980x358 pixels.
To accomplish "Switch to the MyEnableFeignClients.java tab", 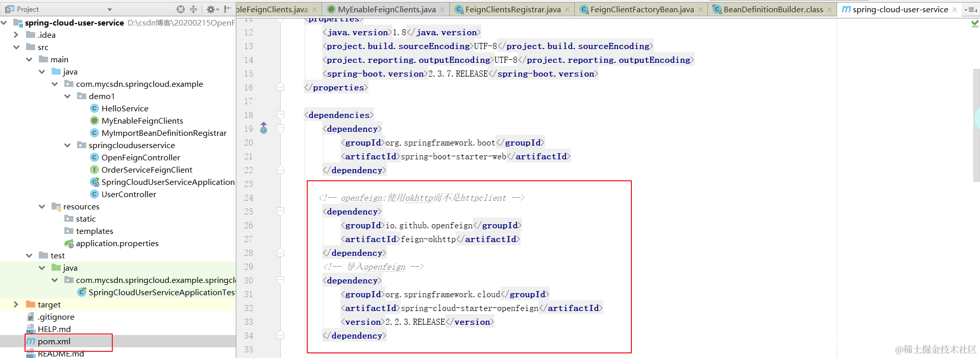I will point(386,9).
